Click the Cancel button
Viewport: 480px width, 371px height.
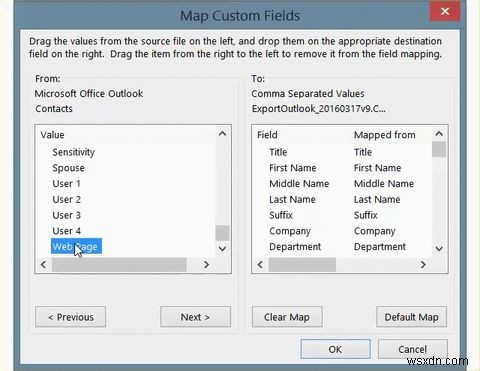pyautogui.click(x=412, y=349)
